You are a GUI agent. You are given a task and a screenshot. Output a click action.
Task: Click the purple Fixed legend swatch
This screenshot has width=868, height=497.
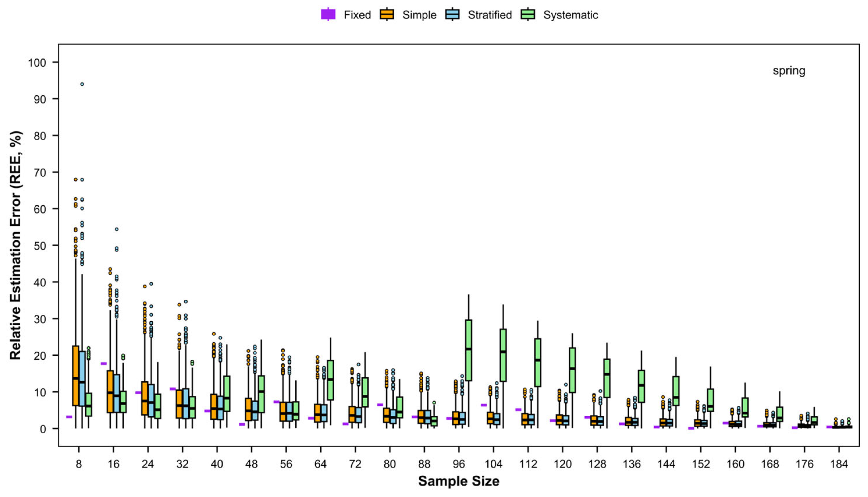point(328,15)
